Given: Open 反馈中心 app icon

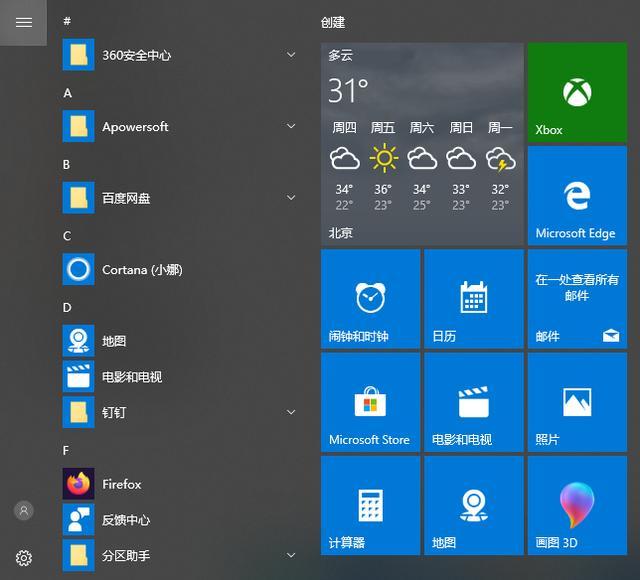Looking at the screenshot, I should click(x=78, y=519).
